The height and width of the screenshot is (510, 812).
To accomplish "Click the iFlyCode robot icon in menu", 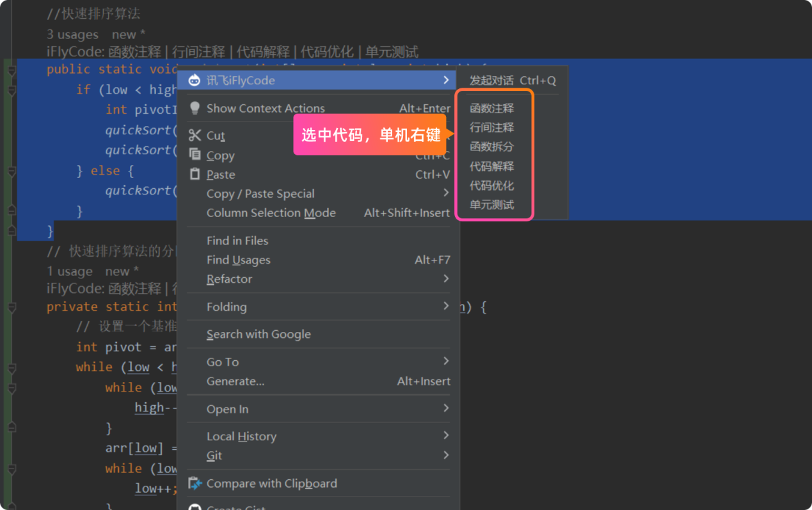I will click(195, 80).
